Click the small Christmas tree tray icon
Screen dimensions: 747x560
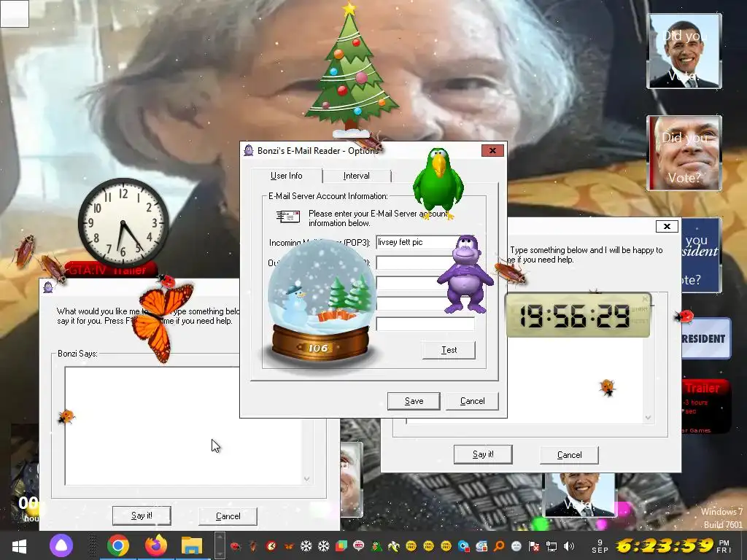(376, 545)
